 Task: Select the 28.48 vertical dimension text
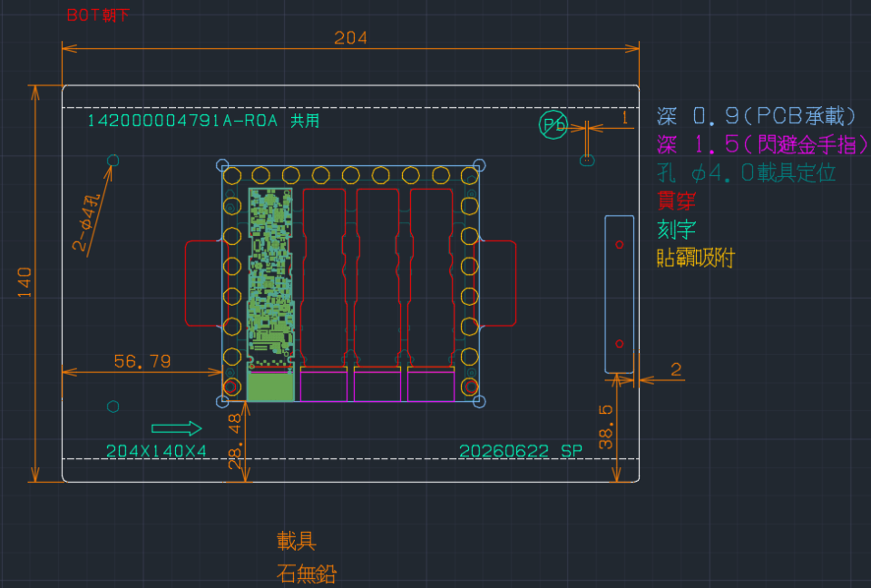coord(235,441)
